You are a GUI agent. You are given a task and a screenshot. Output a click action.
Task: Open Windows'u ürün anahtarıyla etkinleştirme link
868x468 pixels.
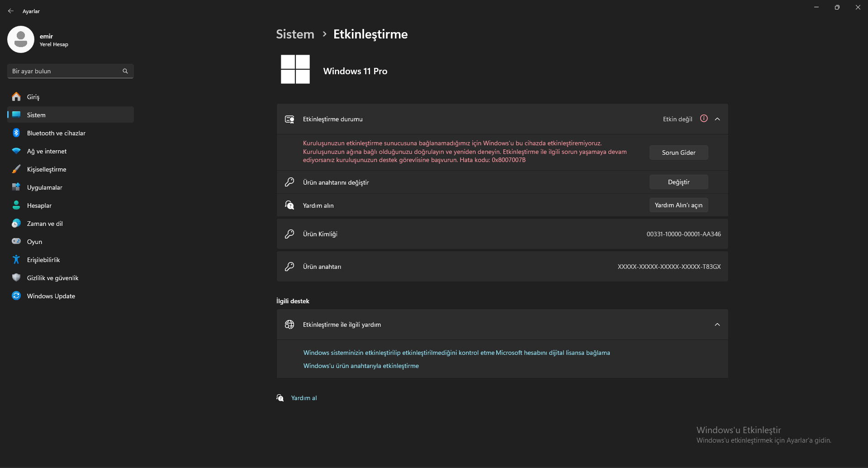(361, 366)
